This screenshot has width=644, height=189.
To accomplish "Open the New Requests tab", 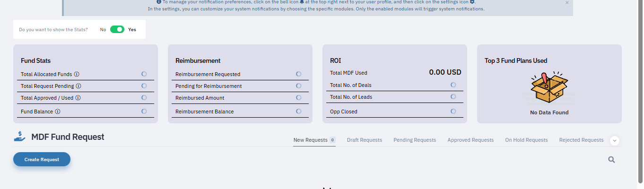I will point(310,140).
